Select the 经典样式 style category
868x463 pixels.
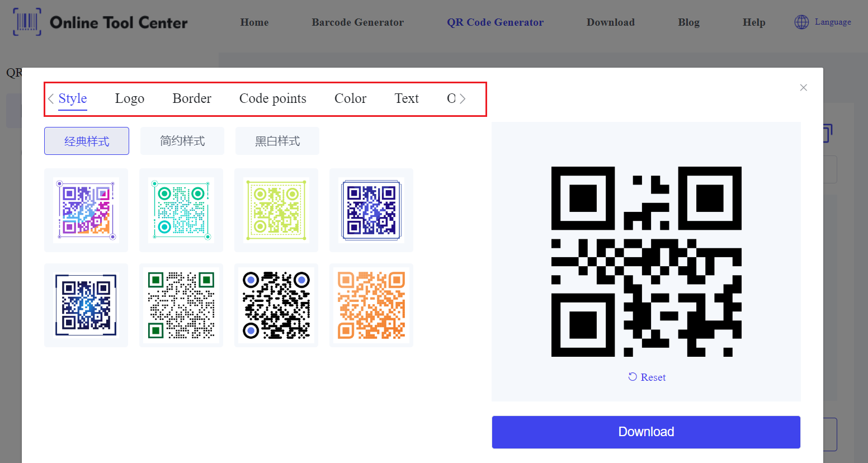coord(87,141)
